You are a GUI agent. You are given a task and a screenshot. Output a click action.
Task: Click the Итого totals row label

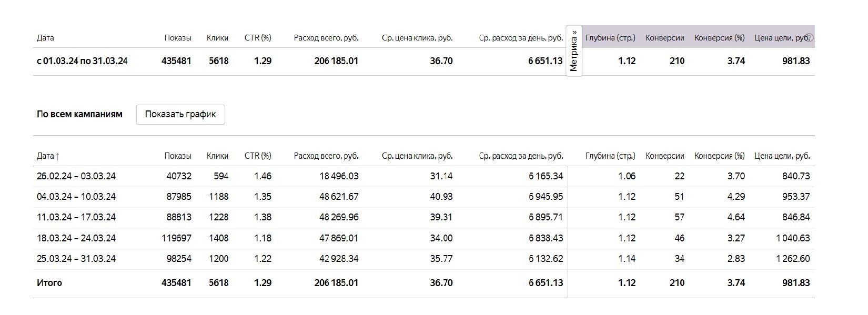pos(49,283)
